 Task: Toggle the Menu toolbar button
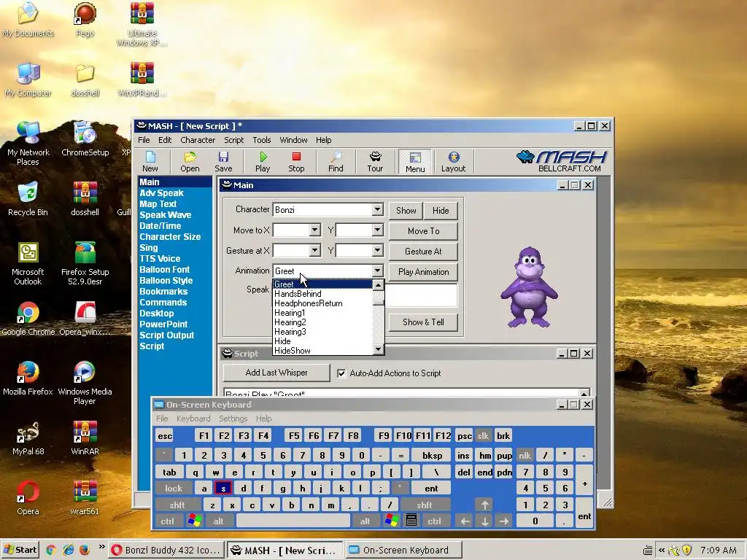coord(415,161)
